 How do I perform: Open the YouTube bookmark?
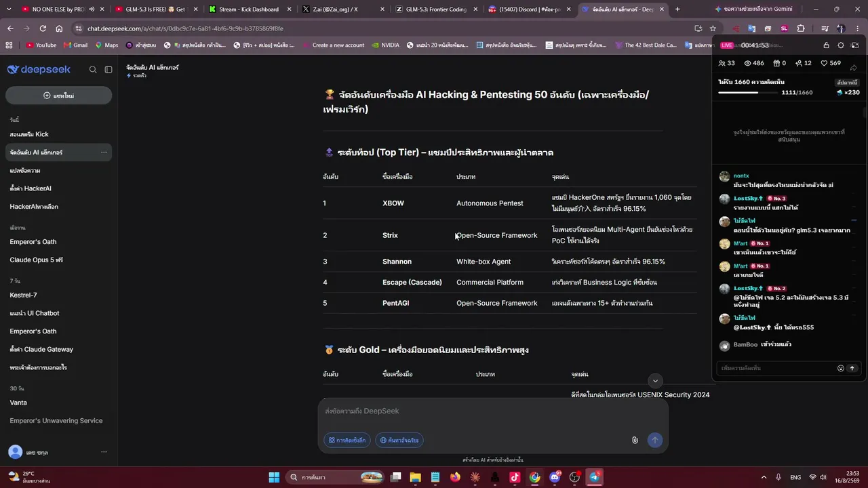coord(41,45)
